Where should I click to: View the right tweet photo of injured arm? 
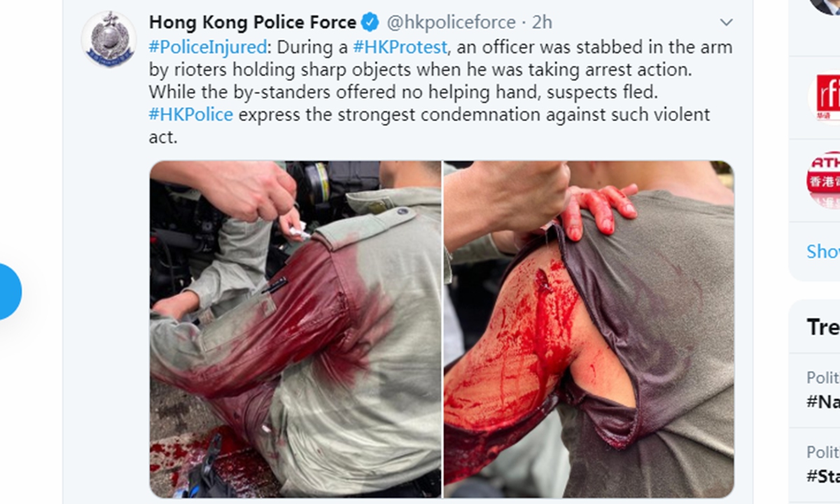tap(589, 329)
